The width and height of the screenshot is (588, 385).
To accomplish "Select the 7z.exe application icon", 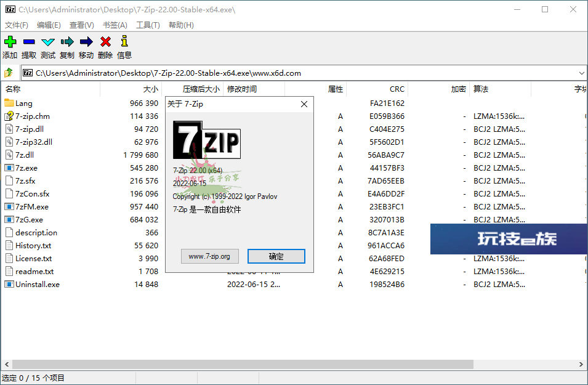I will coord(9,168).
